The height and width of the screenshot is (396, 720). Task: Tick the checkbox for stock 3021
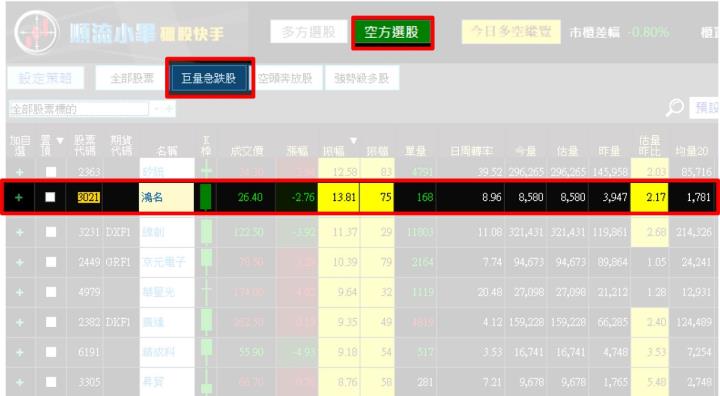tap(50, 197)
